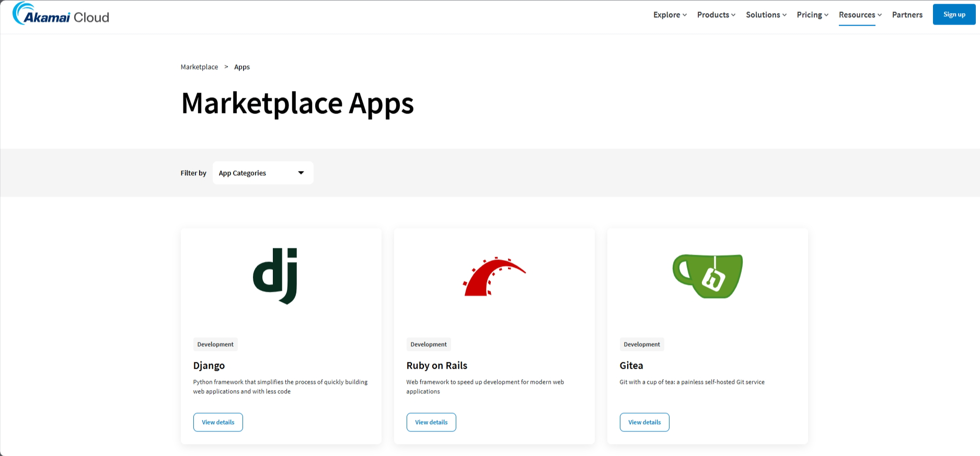Open the App Categories filter dropdown

click(263, 173)
